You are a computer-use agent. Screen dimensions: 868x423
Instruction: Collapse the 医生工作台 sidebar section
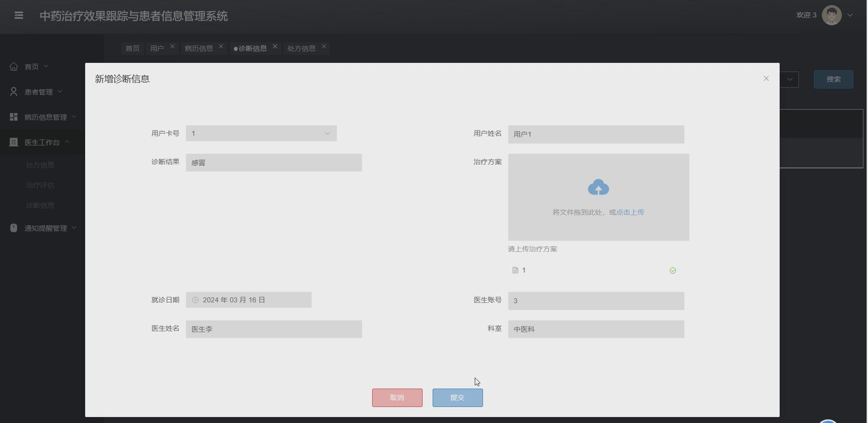[68, 142]
